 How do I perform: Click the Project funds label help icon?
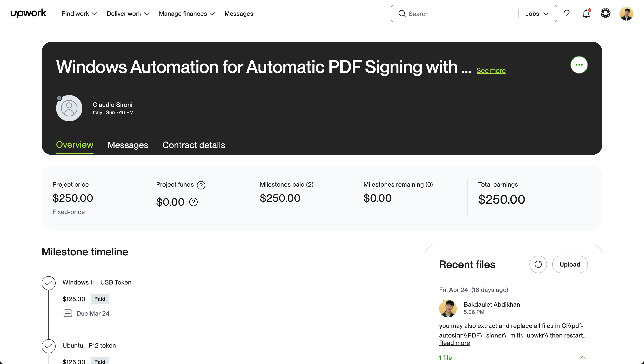coord(201,185)
